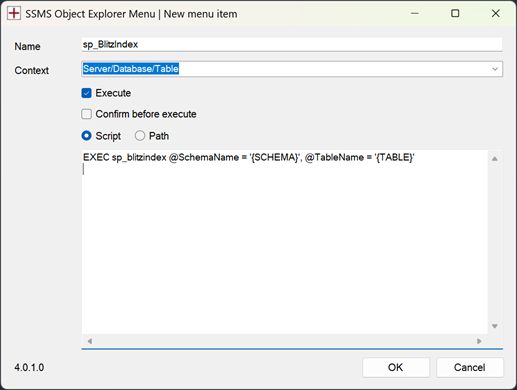Click the script scrollbar up arrow
517x390 pixels.
495,159
